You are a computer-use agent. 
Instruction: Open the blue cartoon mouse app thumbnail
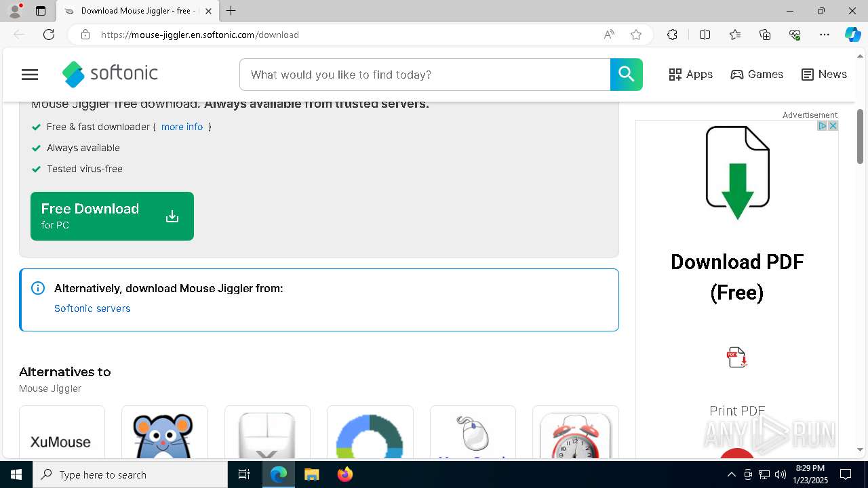[x=164, y=432]
